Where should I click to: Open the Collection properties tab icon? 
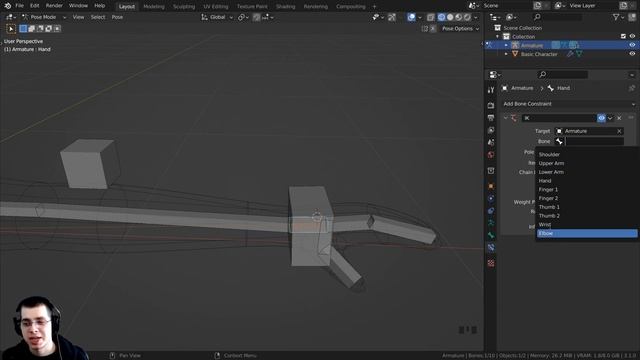pyautogui.click(x=491, y=171)
